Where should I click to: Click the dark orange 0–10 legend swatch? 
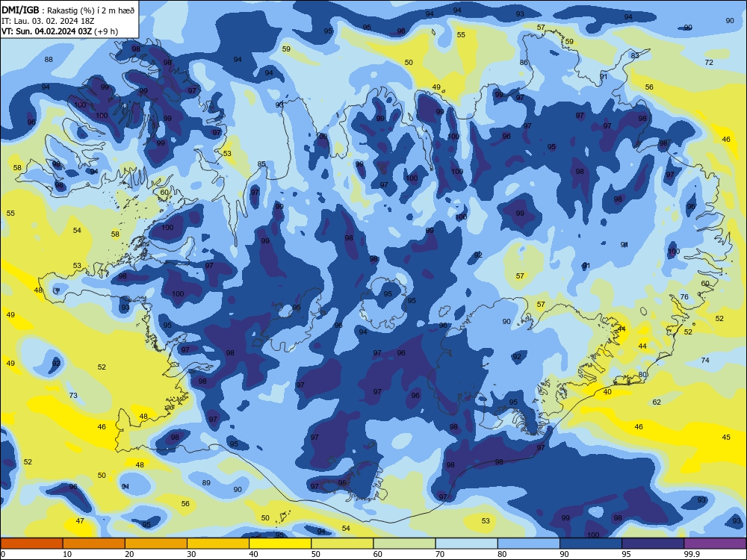click(x=31, y=544)
